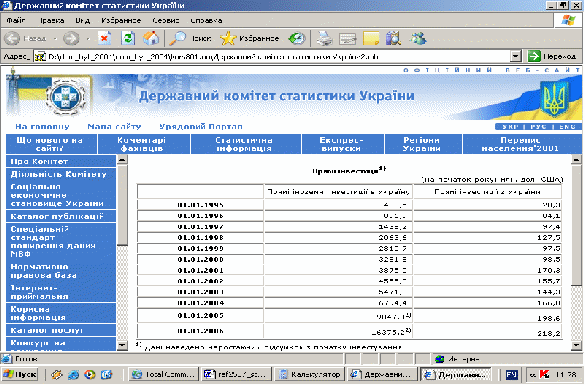
Task: Click the messenger people toolbar icon
Action: (x=417, y=38)
